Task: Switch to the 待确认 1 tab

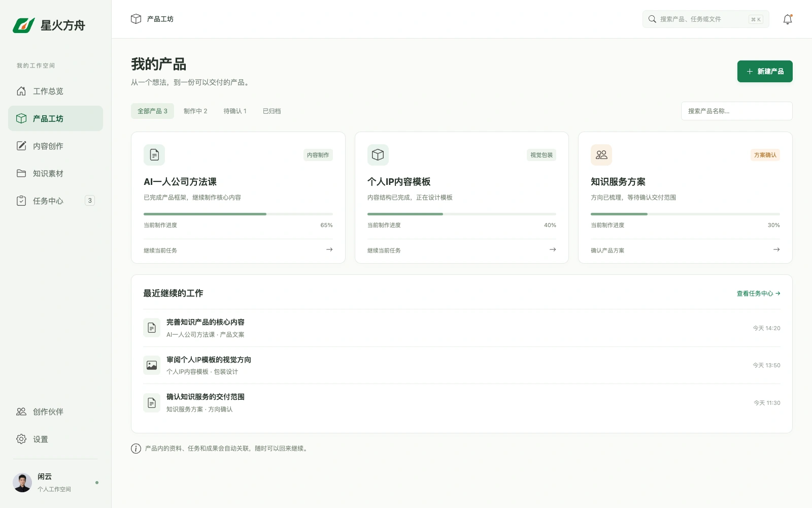Action: [235, 111]
